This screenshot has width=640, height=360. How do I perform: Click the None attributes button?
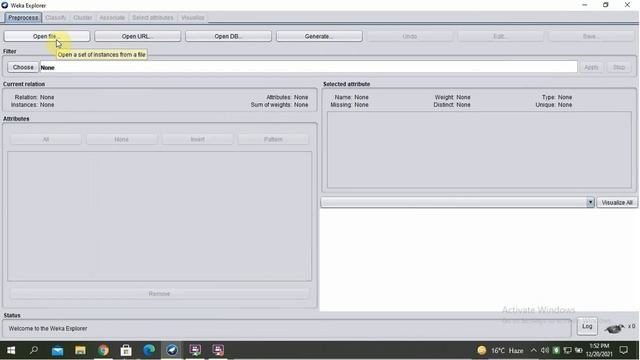(x=122, y=140)
